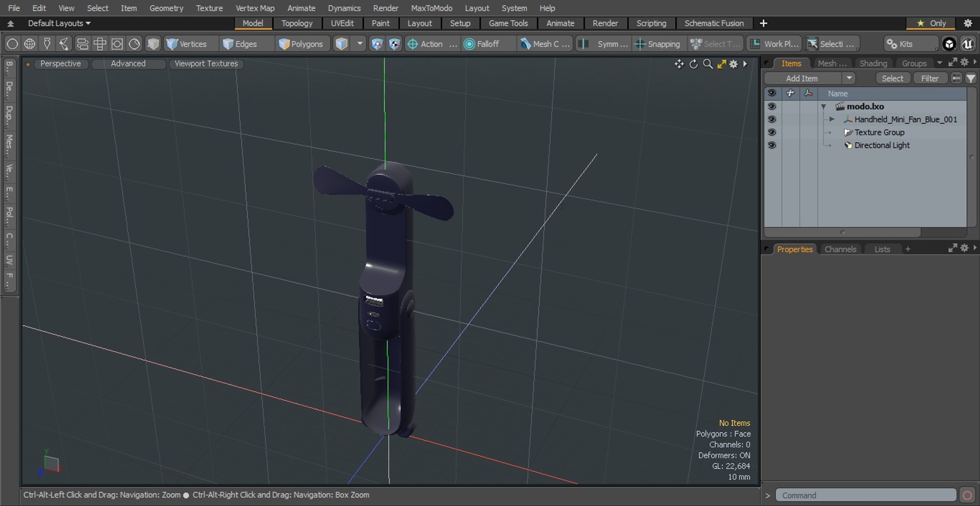Open the Action Center menu
The image size is (980, 506).
click(x=432, y=44)
